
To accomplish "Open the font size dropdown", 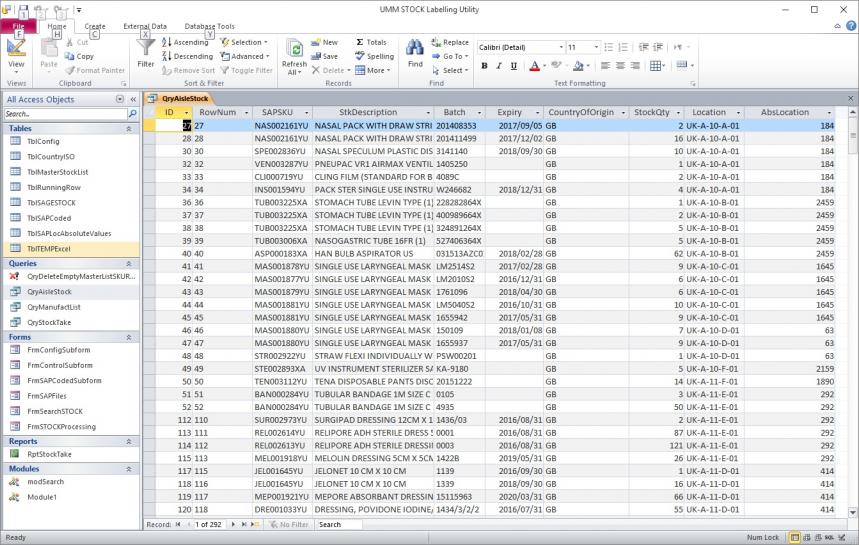I will coord(597,48).
